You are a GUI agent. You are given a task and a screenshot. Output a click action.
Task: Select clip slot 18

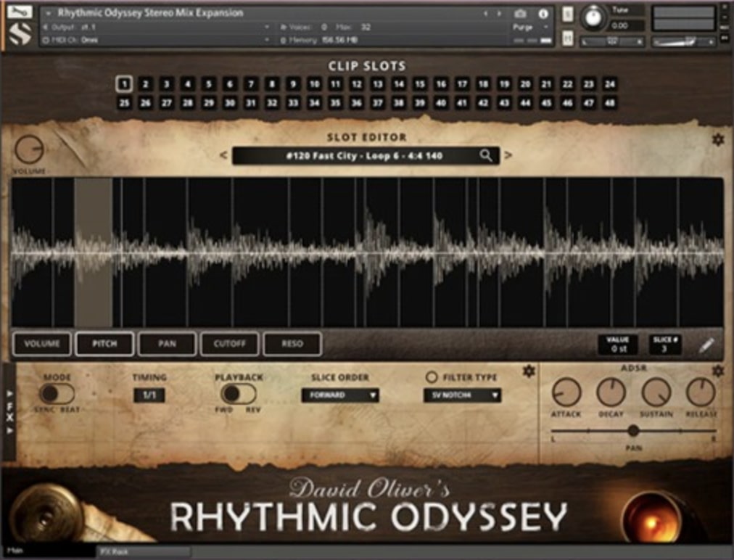click(x=483, y=84)
